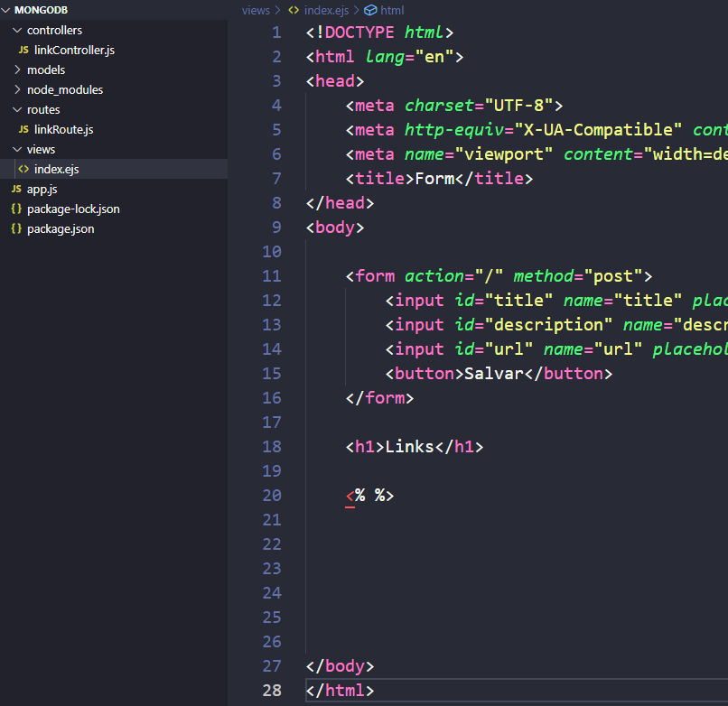Click line number 28 in the gutter
The image size is (728, 706).
click(272, 691)
